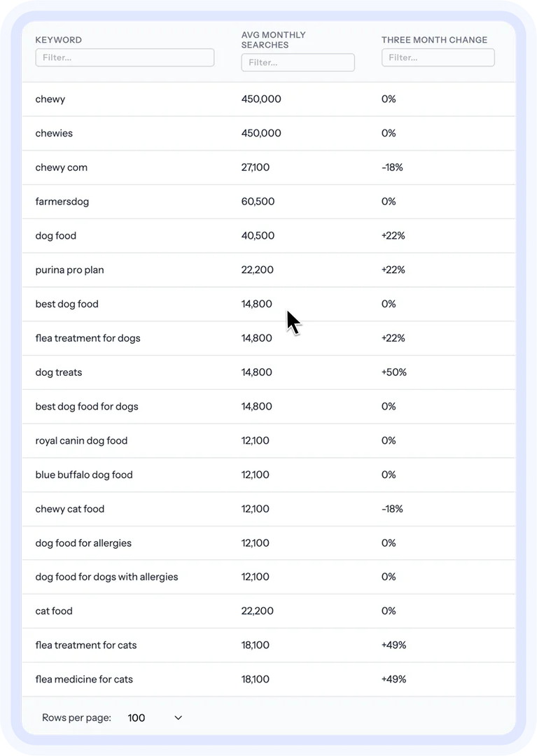The height and width of the screenshot is (756, 537).
Task: Click the dog treats keyword
Action: pyautogui.click(x=59, y=372)
